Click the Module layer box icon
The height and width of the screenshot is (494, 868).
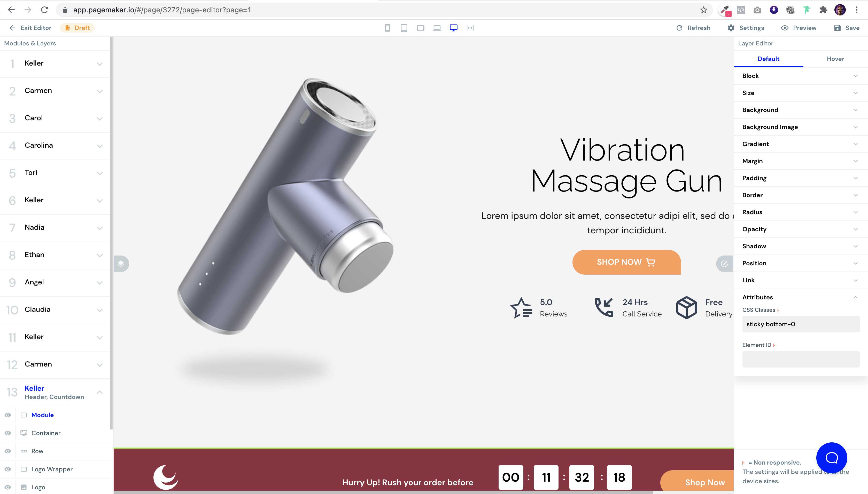click(x=24, y=415)
